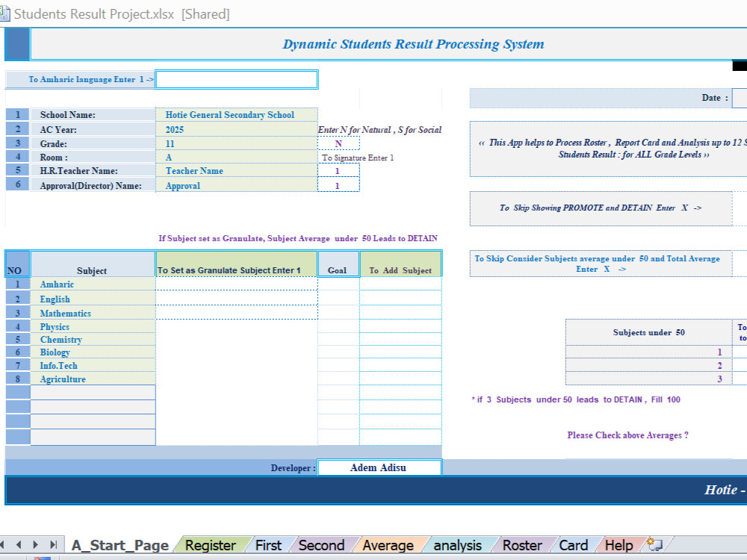747x560 pixels.
Task: Click To Set as Granulate Subject header
Action: point(237,264)
